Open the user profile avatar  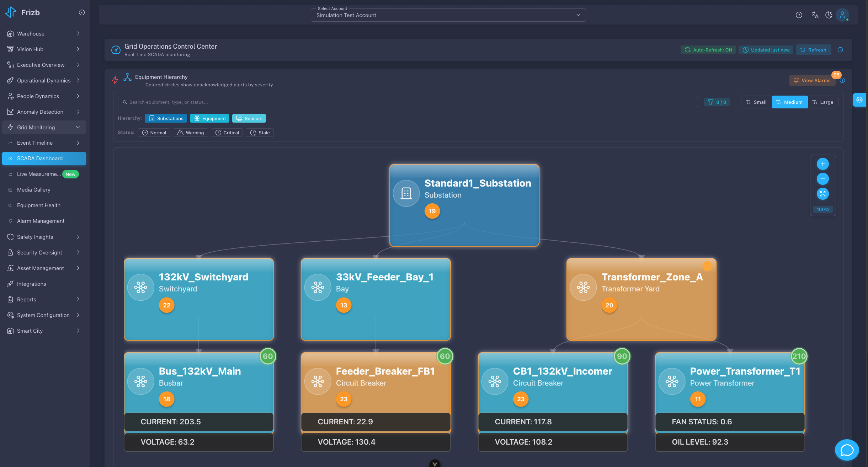click(842, 15)
